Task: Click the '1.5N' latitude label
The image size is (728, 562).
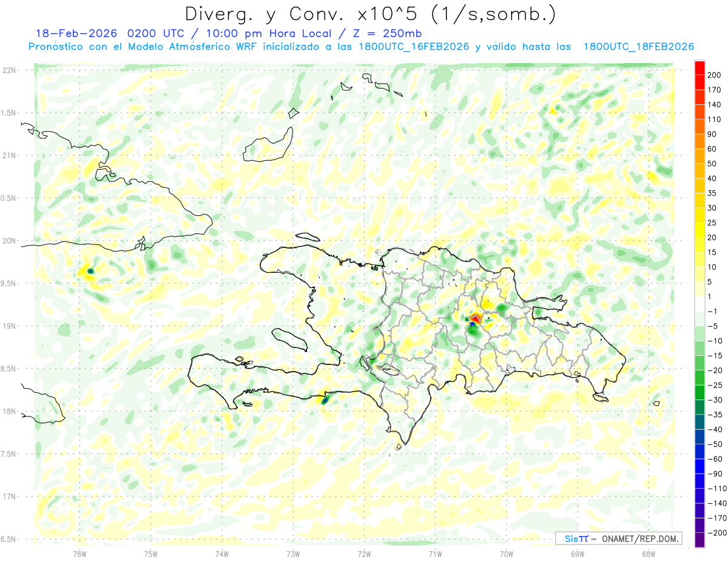Action: 9,113
